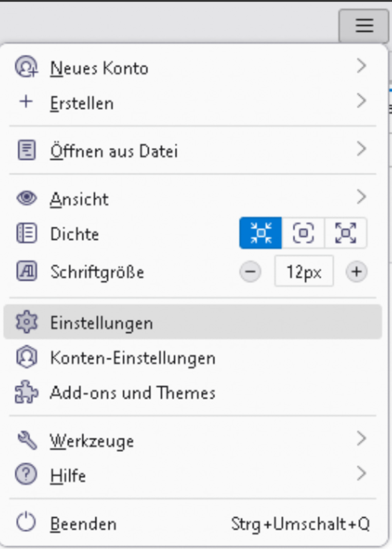The width and height of the screenshot is (392, 549).
Task: Choose Beenden to quit the app
Action: click(83, 524)
